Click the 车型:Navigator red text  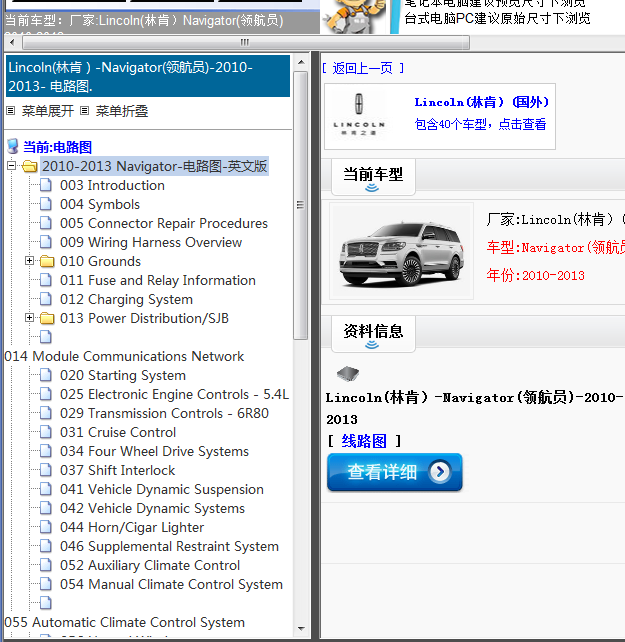(556, 248)
